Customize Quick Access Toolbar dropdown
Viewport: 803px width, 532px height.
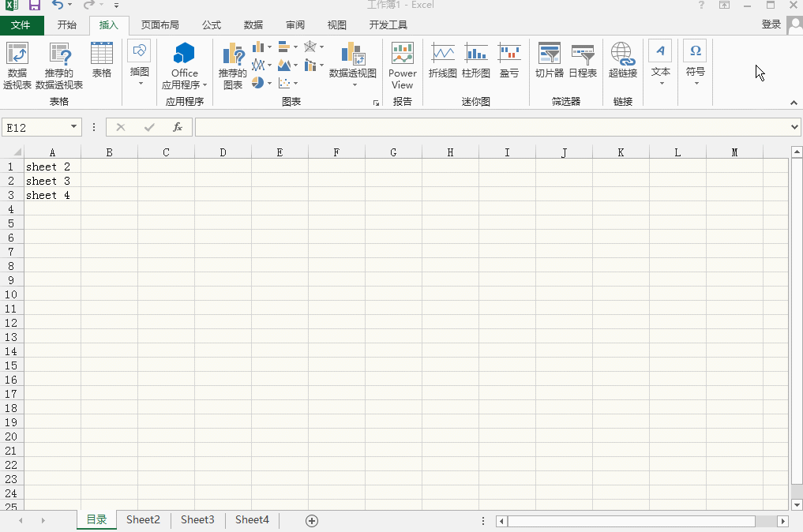click(116, 6)
